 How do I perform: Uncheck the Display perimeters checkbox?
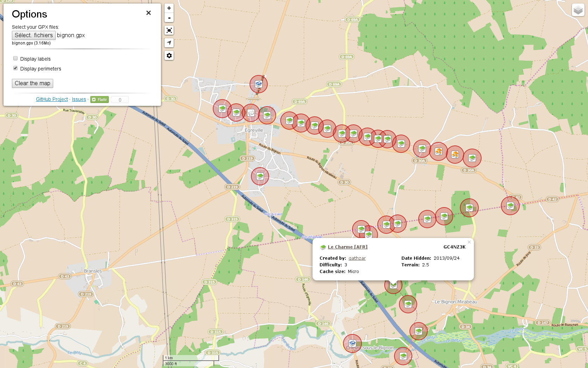pyautogui.click(x=15, y=68)
